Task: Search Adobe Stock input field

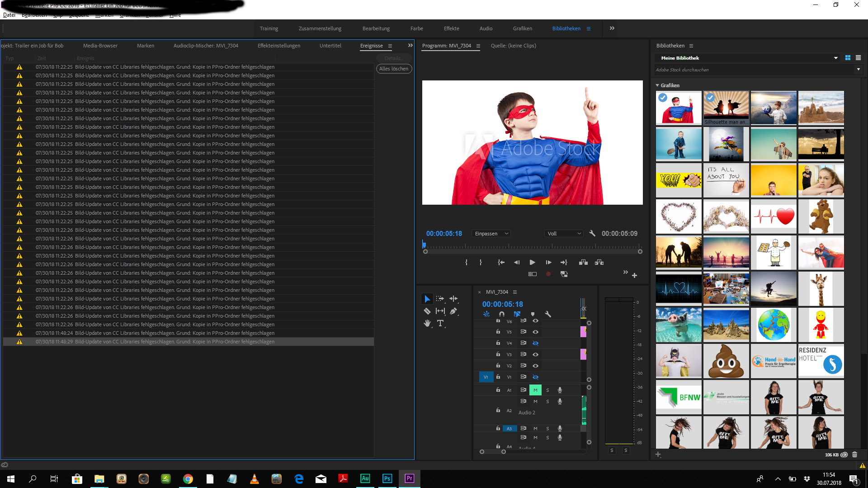Action: pos(753,70)
